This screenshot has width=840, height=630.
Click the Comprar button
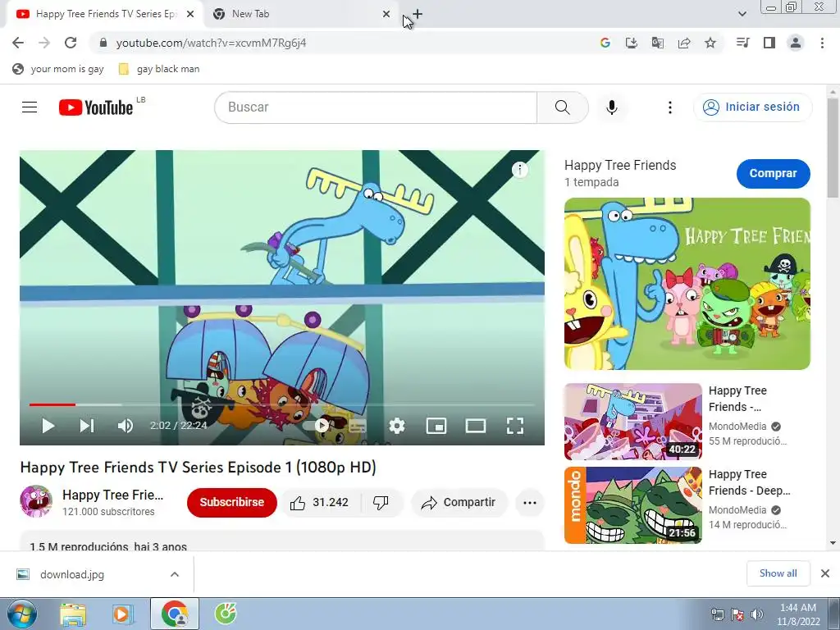[x=773, y=174]
